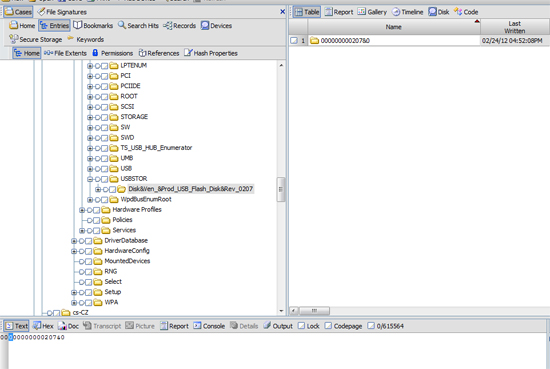Select the WPA folder

click(111, 302)
